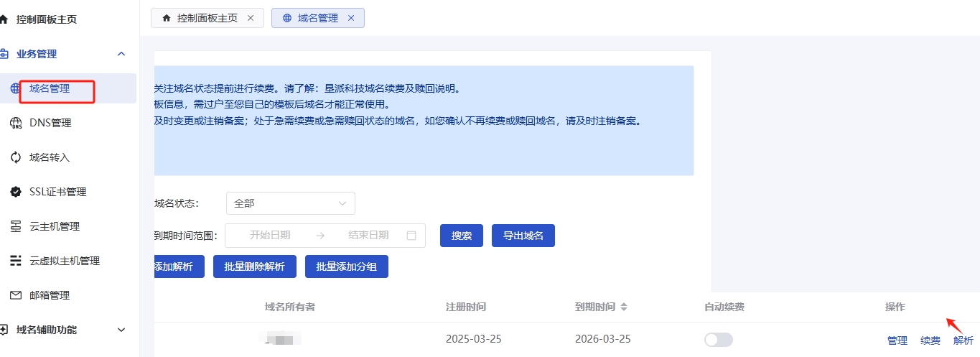This screenshot has width=980, height=357.
Task: Toggle the 自动续费 switch on
Action: coord(719,340)
